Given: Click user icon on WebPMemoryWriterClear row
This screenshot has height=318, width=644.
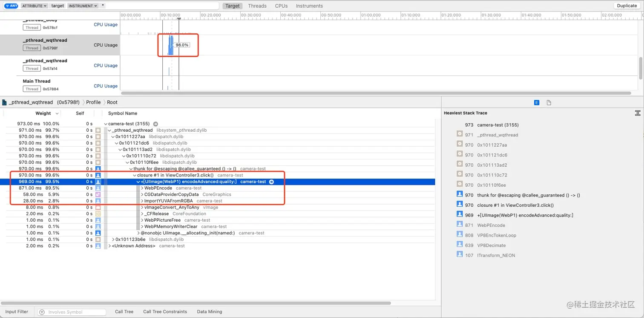Looking at the screenshot, I should coord(98,226).
